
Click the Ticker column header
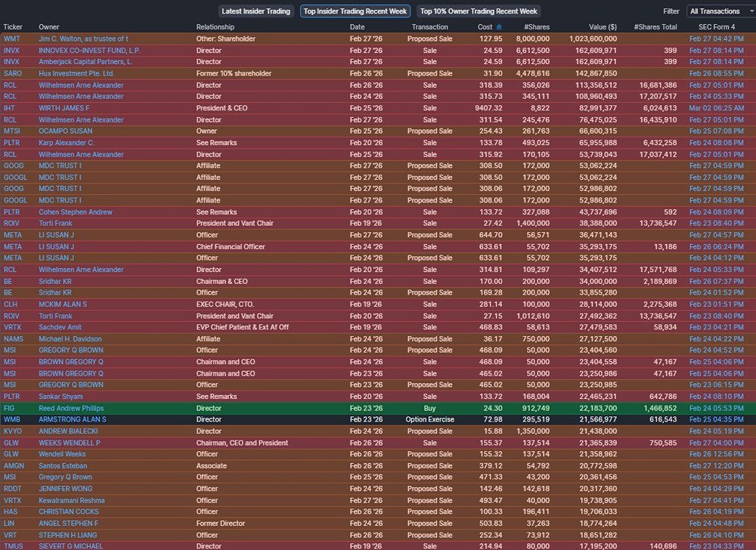click(x=13, y=27)
